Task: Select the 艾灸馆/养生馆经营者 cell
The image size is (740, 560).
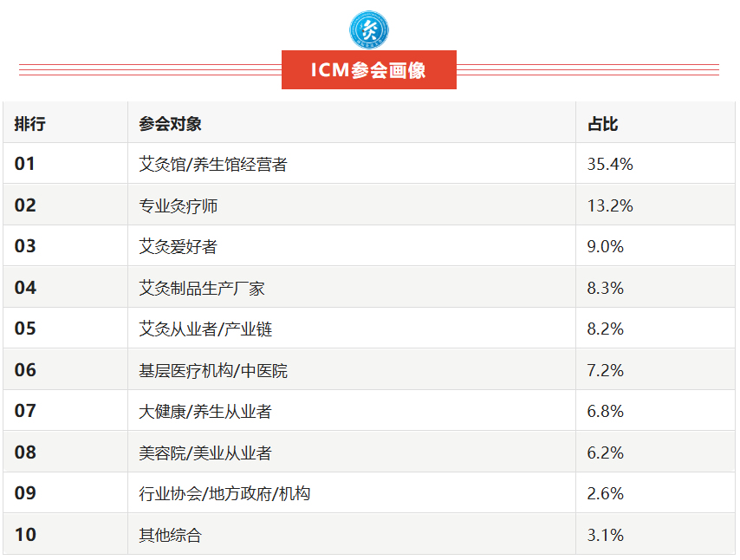Action: (x=213, y=164)
